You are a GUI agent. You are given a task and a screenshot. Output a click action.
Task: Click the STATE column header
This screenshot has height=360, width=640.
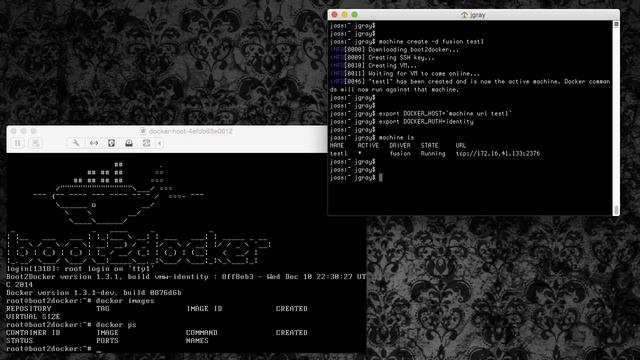tap(429, 146)
